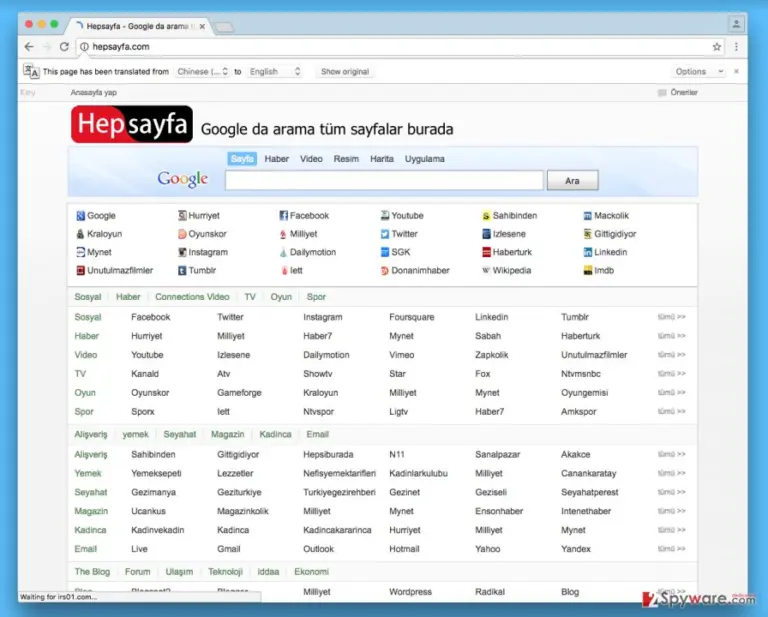Click the Ara search button
This screenshot has width=768, height=617.
573,181
